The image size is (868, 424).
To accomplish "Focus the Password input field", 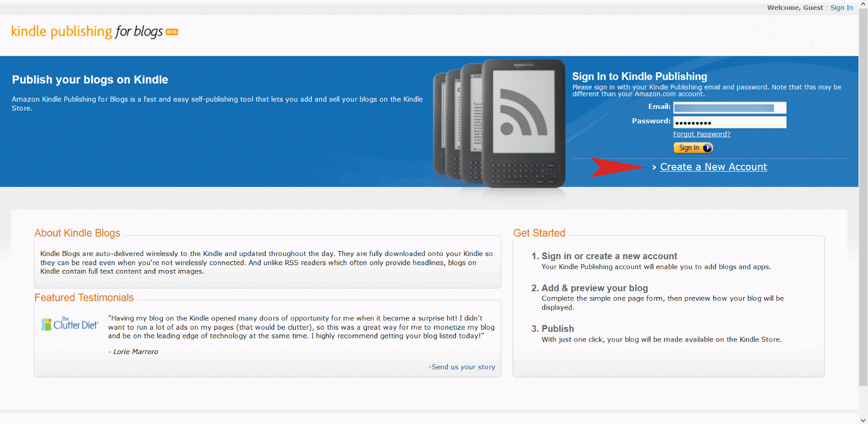I will [730, 123].
